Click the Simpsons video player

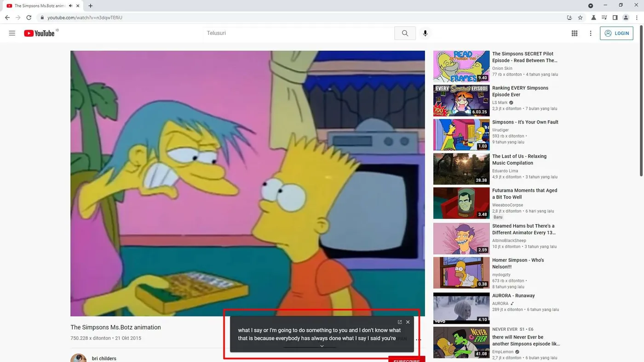[247, 183]
